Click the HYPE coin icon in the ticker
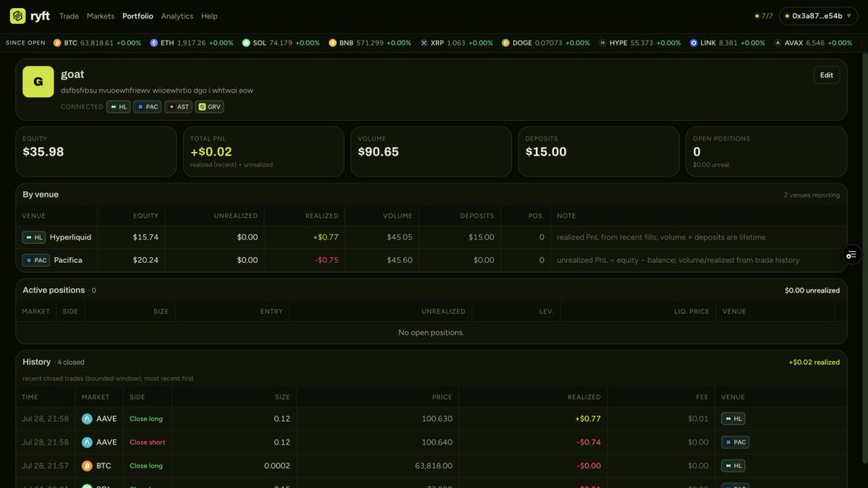Image resolution: width=868 pixels, height=488 pixels. click(603, 43)
